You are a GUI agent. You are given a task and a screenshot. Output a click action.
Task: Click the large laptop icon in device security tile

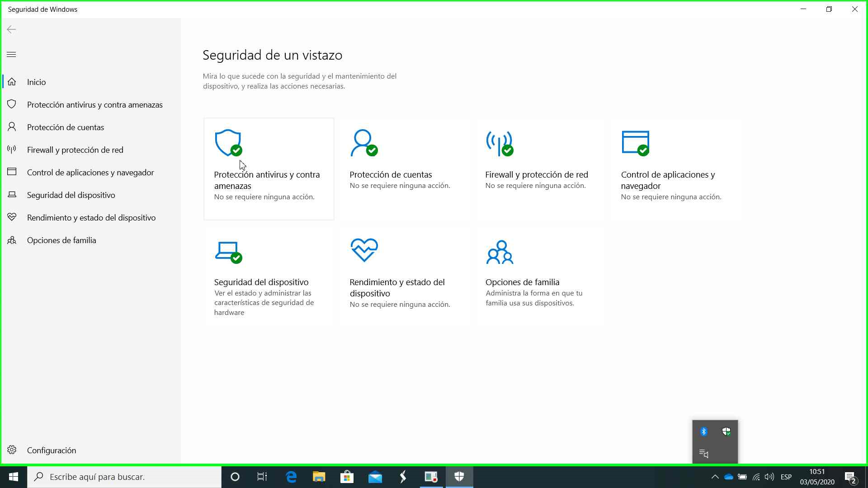coord(228,252)
